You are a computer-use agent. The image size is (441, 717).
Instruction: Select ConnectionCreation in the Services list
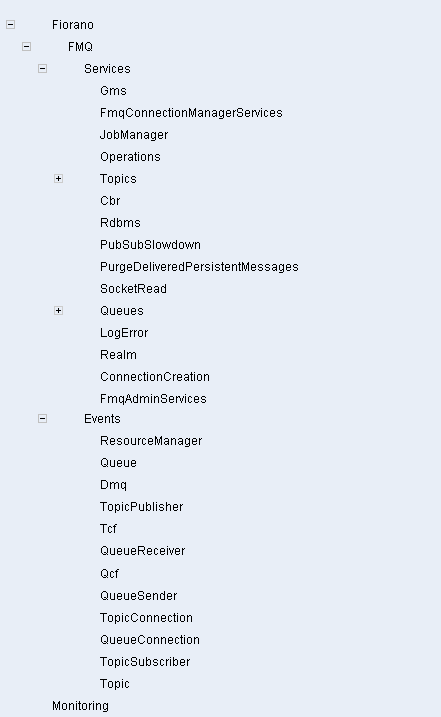155,377
